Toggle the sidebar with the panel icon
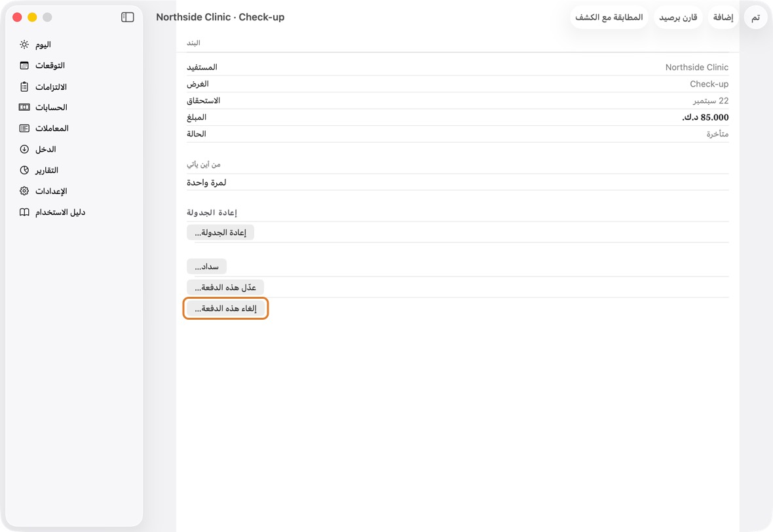 pyautogui.click(x=127, y=17)
